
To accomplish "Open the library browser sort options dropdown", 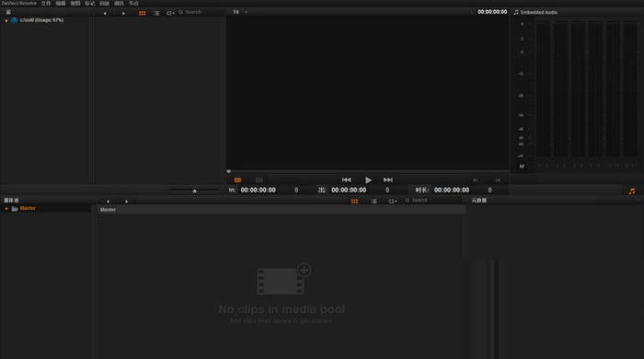I will point(170,13).
